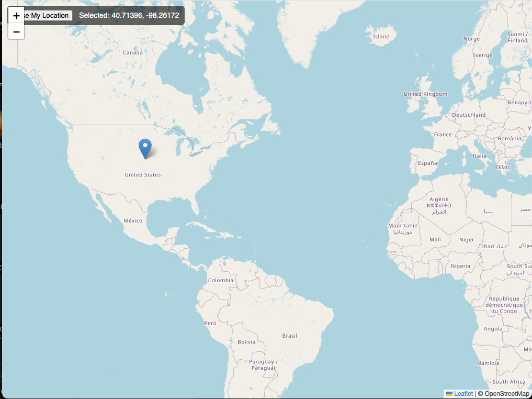This screenshot has width=532, height=399.
Task: Click the Canada label on the map
Action: coord(132,52)
